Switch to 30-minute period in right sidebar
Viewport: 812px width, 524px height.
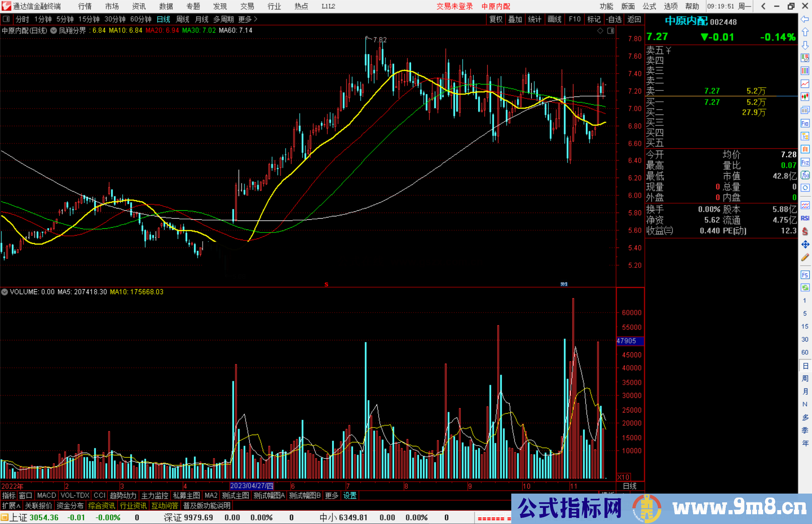805,339
